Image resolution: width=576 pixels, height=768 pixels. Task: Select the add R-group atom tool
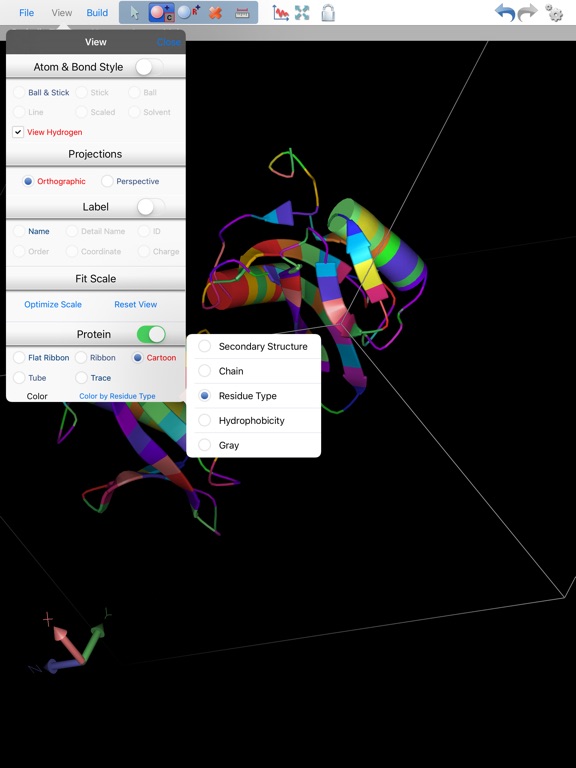pyautogui.click(x=189, y=13)
